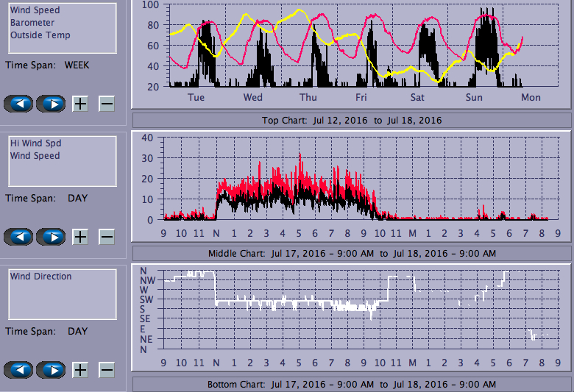Select Outside Temp in top chart list
Image resolution: width=574 pixels, height=392 pixels.
(40, 35)
